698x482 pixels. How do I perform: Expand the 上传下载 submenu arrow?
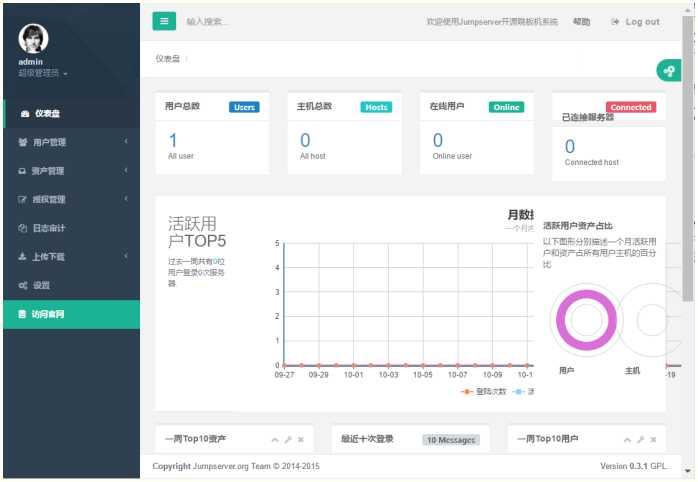[x=126, y=256]
